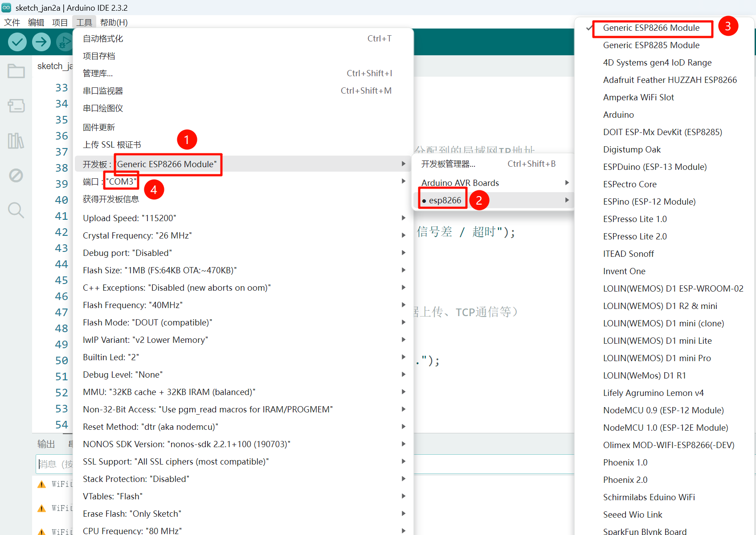The image size is (756, 535).
Task: Expand Reset Method dtr options
Action: coord(243,427)
